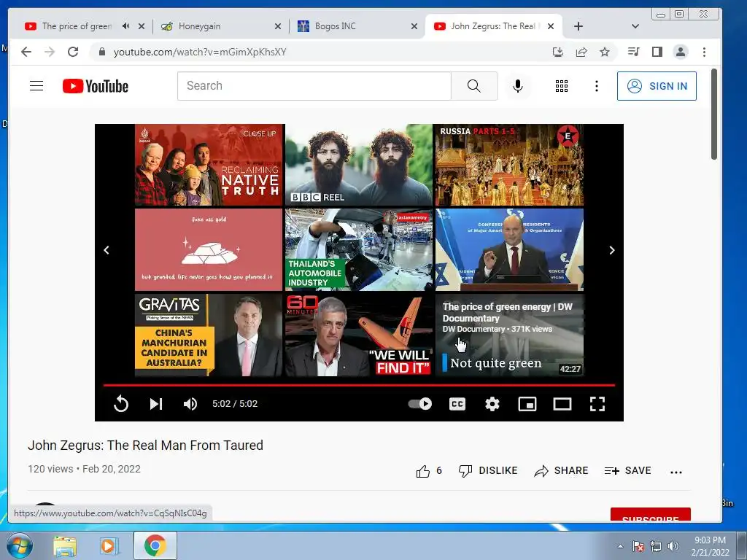Open the media control icon in toolbar
This screenshot has height=560, width=747.
634,52
